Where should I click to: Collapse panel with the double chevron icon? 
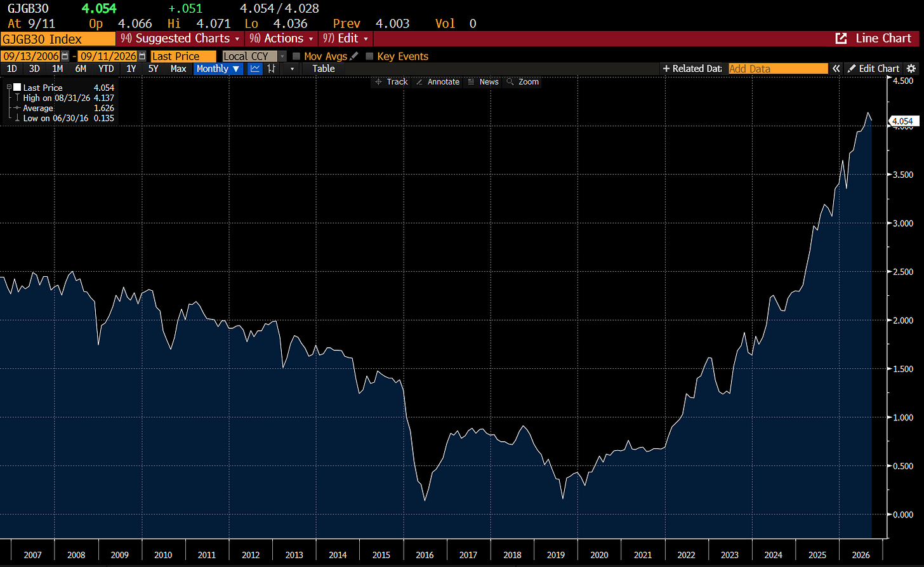click(836, 69)
